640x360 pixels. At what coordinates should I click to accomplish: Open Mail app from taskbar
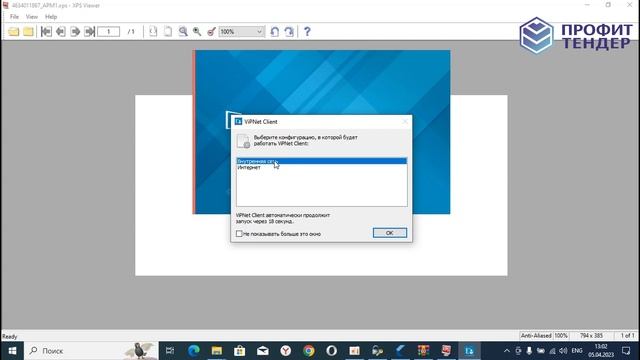pyautogui.click(x=262, y=351)
